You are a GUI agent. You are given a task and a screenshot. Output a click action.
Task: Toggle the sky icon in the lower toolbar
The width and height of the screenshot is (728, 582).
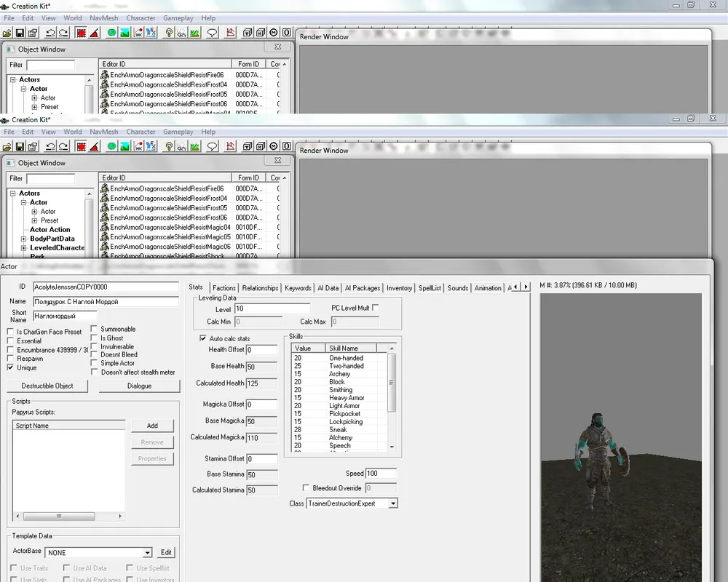pos(125,146)
